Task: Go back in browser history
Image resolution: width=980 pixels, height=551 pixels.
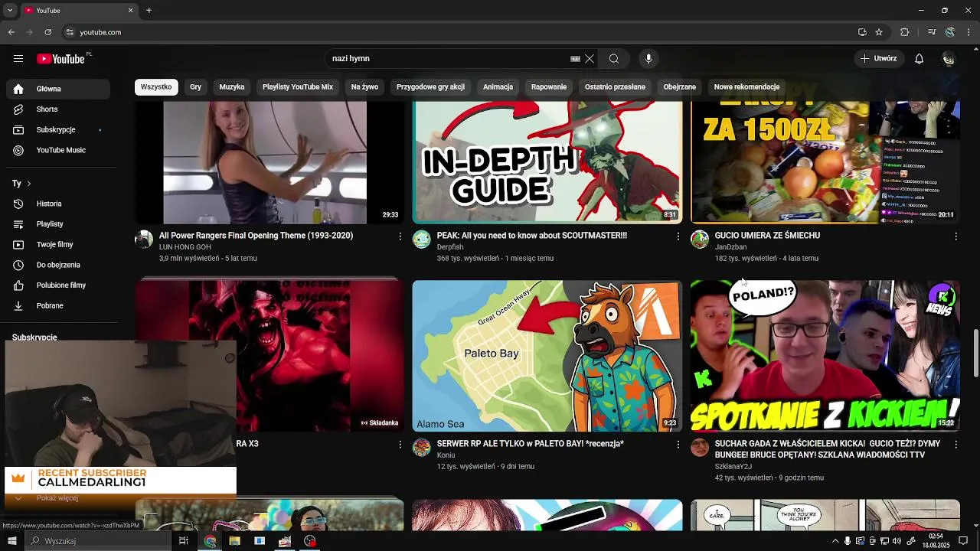Action: (x=11, y=32)
